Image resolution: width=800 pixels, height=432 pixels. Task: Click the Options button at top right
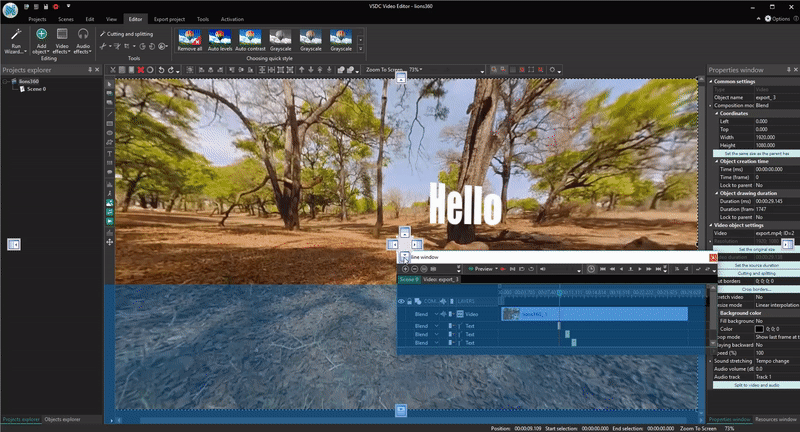pyautogui.click(x=777, y=18)
